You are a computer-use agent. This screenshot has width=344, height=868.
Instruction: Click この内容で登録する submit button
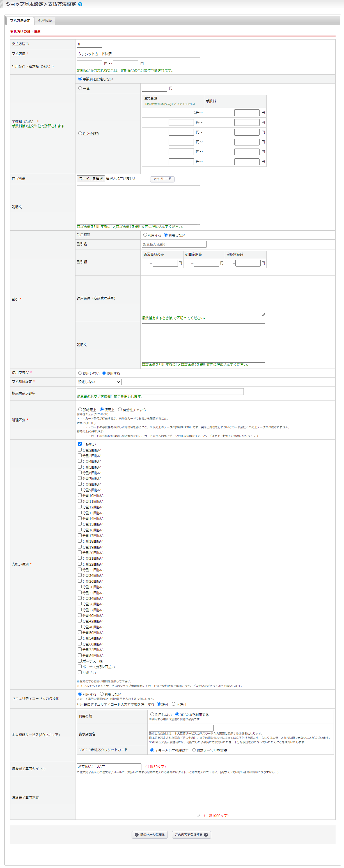coord(191,835)
